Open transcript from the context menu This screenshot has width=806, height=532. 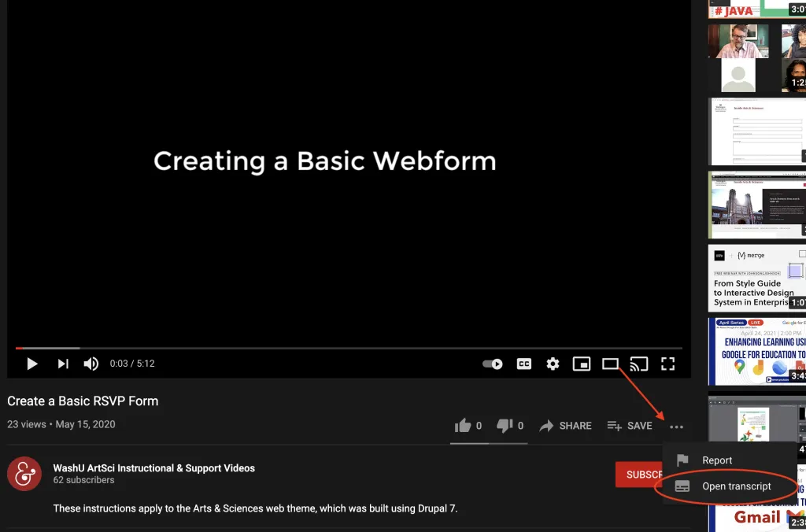(x=736, y=486)
